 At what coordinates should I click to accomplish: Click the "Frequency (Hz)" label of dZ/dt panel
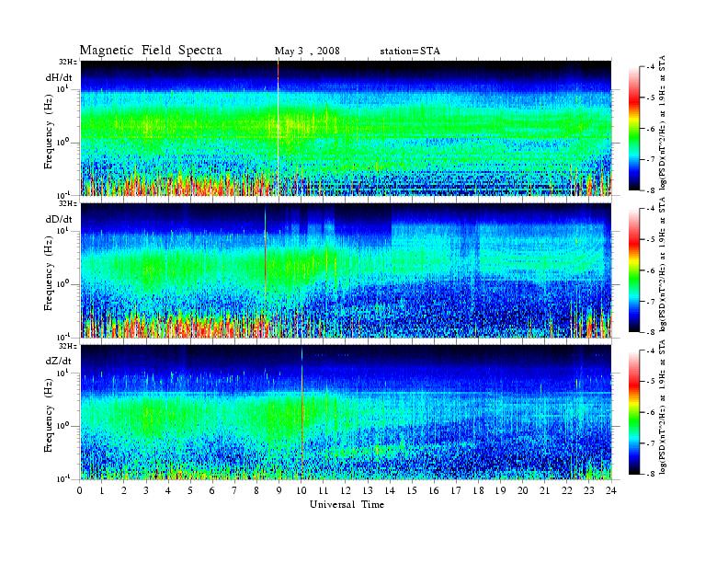click(49, 416)
